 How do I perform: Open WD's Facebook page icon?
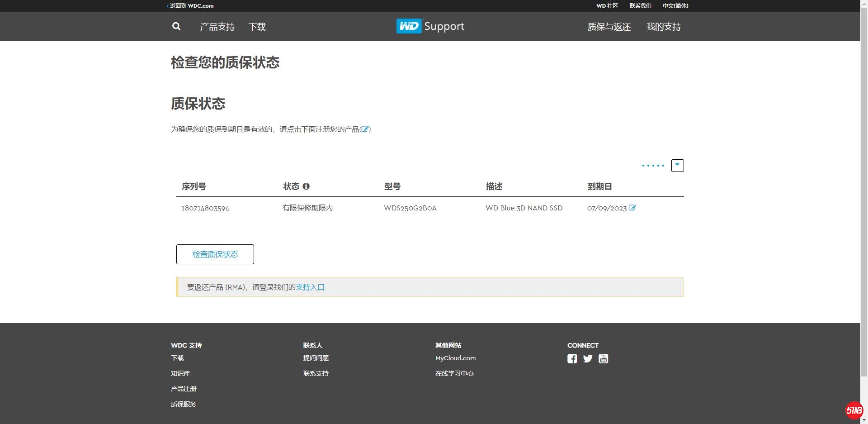pyautogui.click(x=571, y=358)
